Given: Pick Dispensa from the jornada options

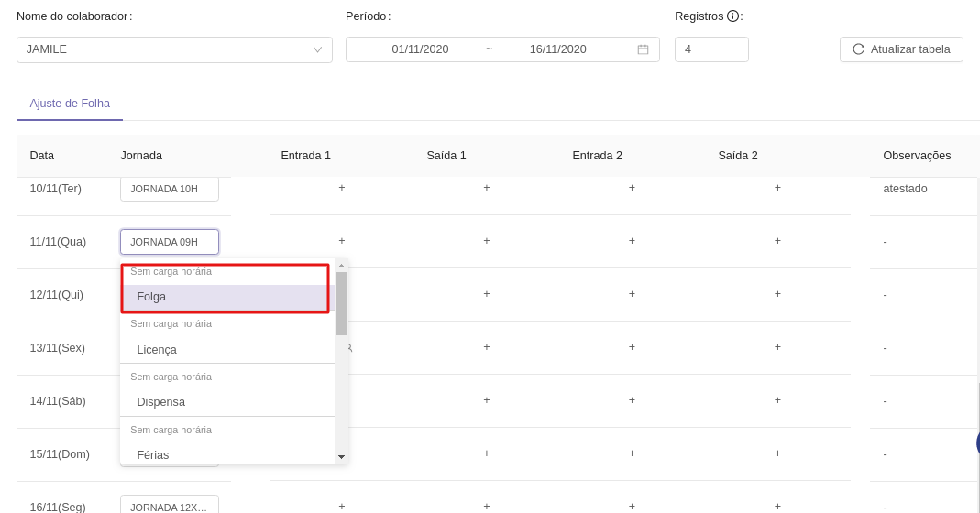Looking at the screenshot, I should coord(226,402).
